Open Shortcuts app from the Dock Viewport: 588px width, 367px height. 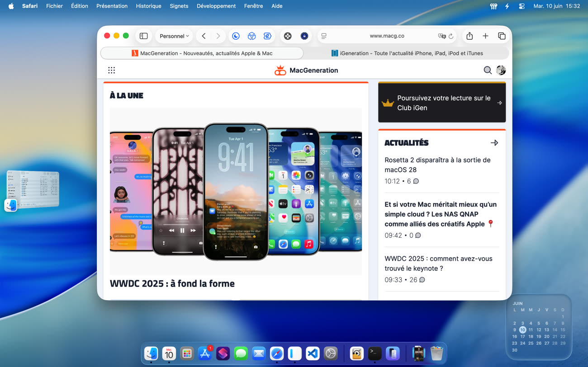[223, 353]
